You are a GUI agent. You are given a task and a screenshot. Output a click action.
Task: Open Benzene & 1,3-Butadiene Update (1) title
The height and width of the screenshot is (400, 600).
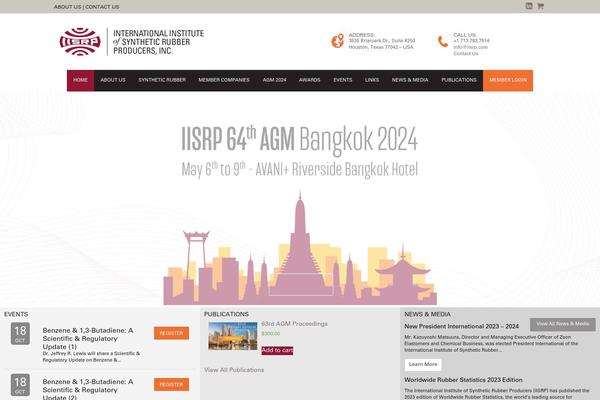[88, 338]
